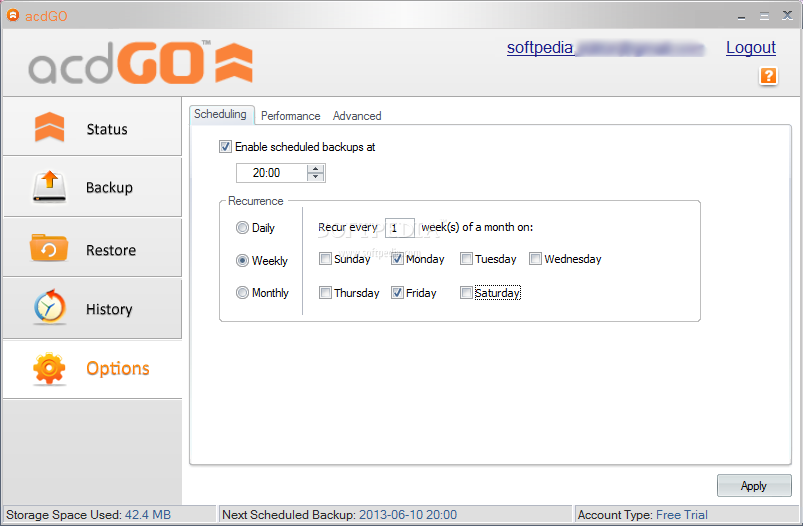Switch to the Performance tab
803x526 pixels.
290,116
